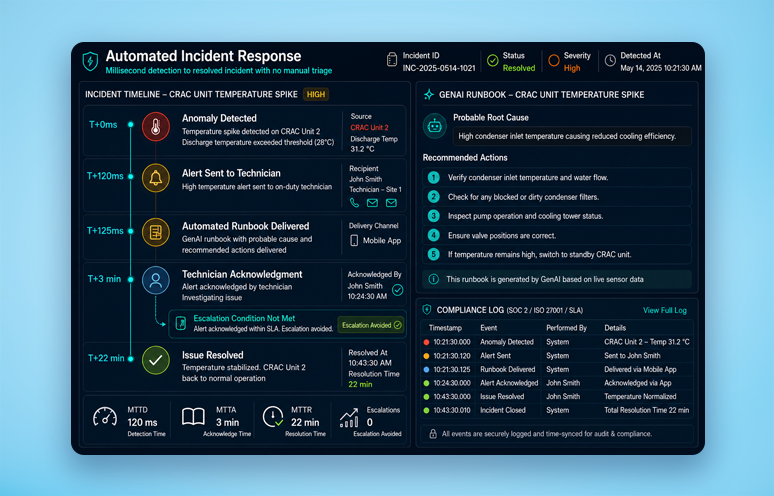Select recommended action 4 ensure valve positions
The image size is (774, 496).
click(x=557, y=235)
